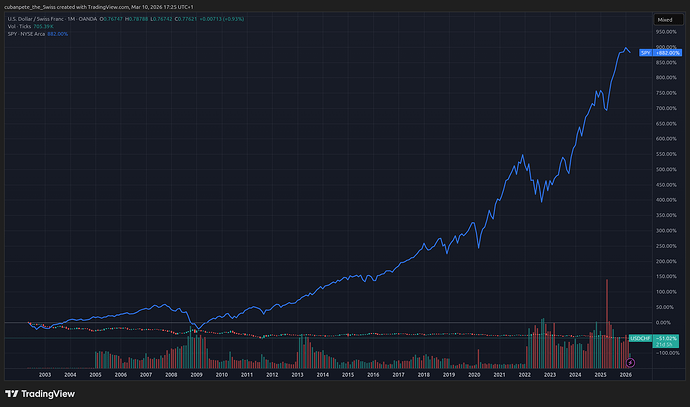Click the TradingView logo icon

pyautogui.click(x=12, y=393)
